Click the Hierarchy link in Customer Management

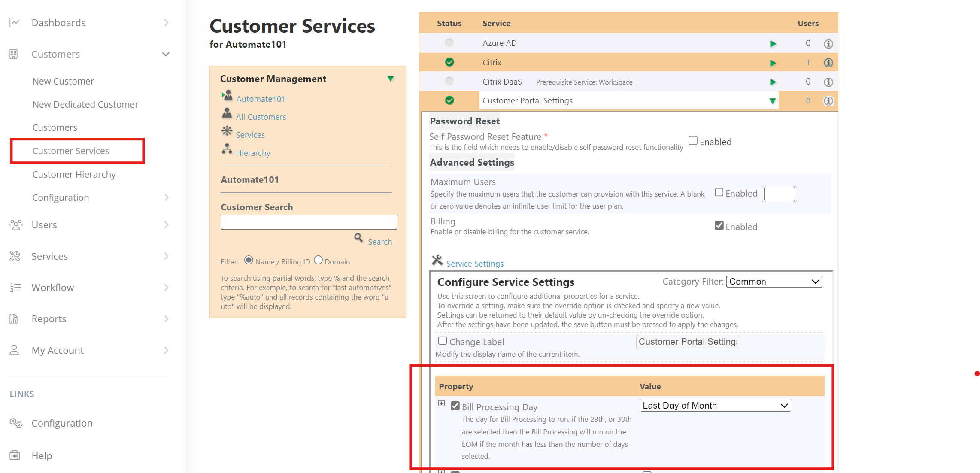[x=253, y=153]
